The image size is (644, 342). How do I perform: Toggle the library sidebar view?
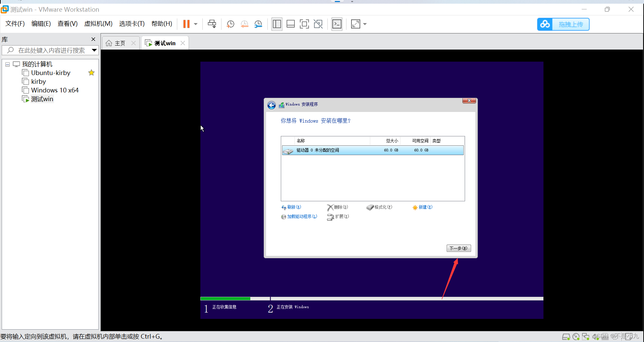[x=277, y=24]
